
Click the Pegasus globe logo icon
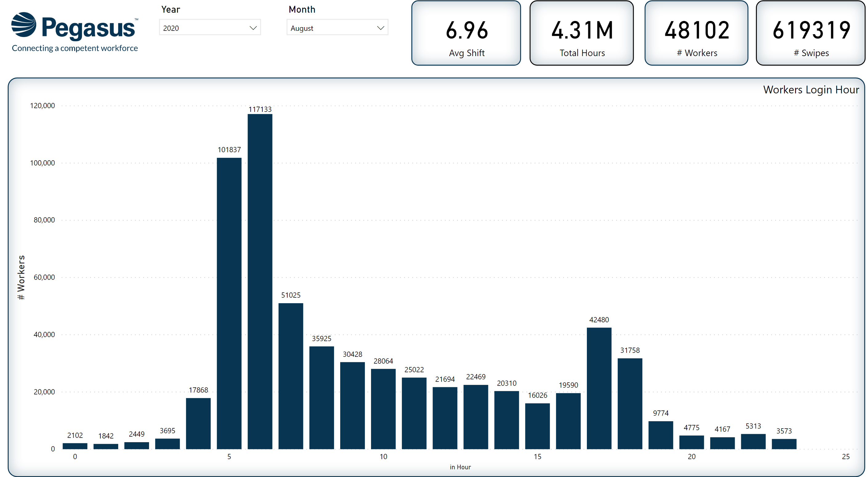pos(23,25)
